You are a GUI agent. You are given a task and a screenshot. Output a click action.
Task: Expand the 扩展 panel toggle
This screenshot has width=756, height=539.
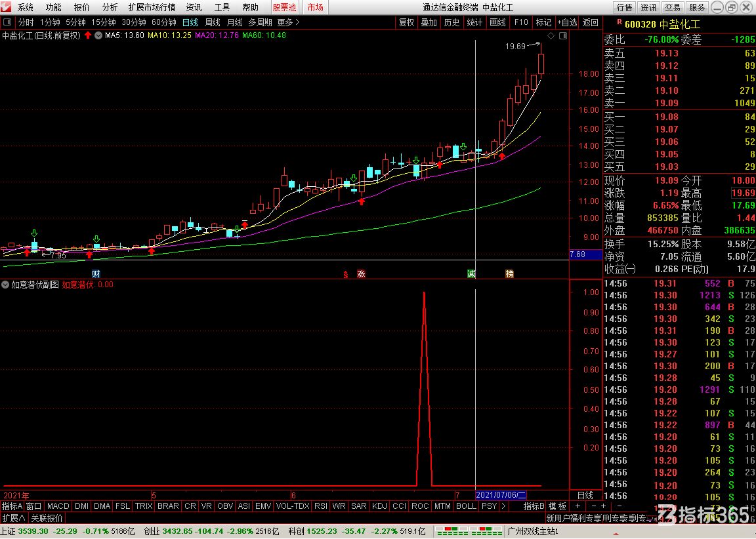point(14,518)
